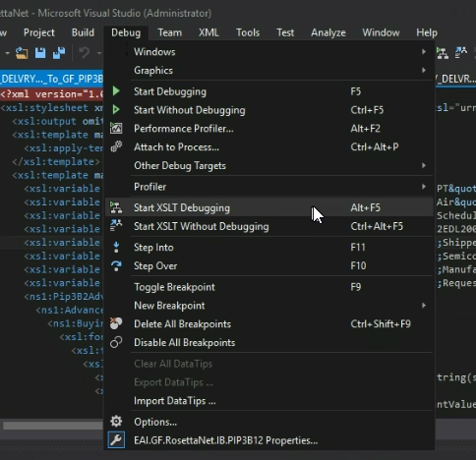Click the Save toolbar icon
The width and height of the screenshot is (476, 460).
tap(40, 53)
